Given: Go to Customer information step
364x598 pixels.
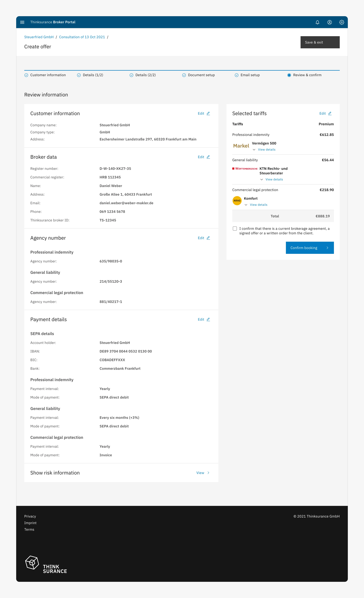Looking at the screenshot, I should click(45, 75).
